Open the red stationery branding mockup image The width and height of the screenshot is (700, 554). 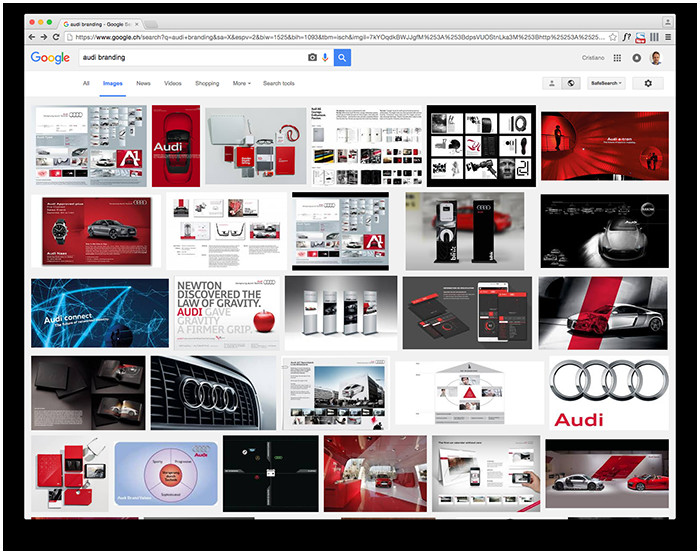click(x=256, y=146)
